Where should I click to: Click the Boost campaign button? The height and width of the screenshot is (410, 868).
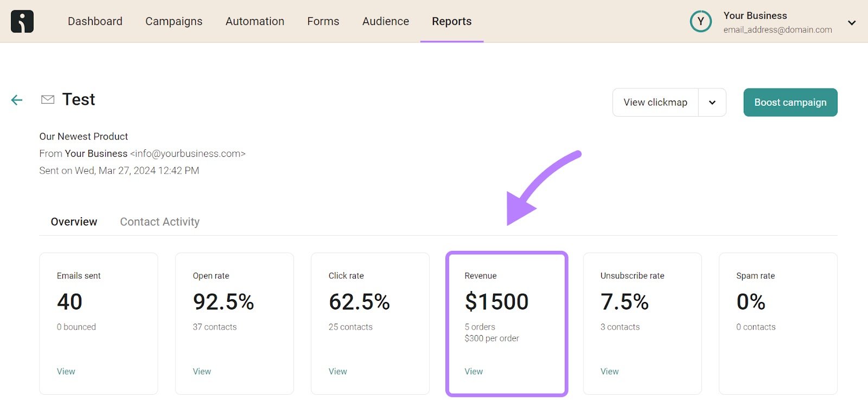[x=790, y=103]
